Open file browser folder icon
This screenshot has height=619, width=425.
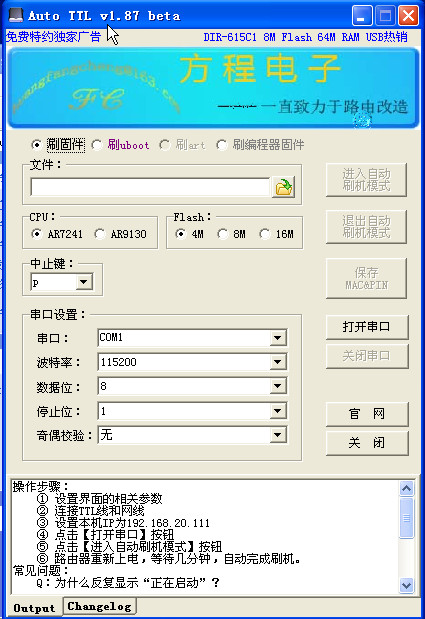283,187
